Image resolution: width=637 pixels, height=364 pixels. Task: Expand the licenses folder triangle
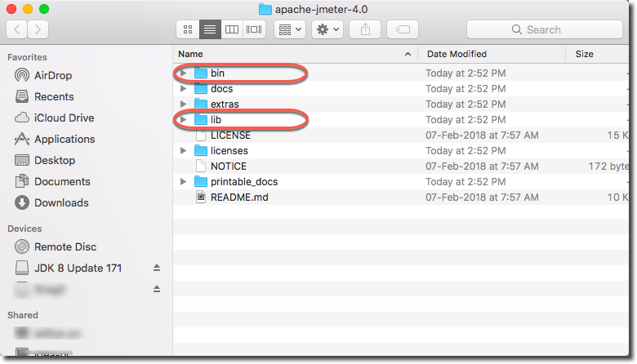tap(184, 151)
